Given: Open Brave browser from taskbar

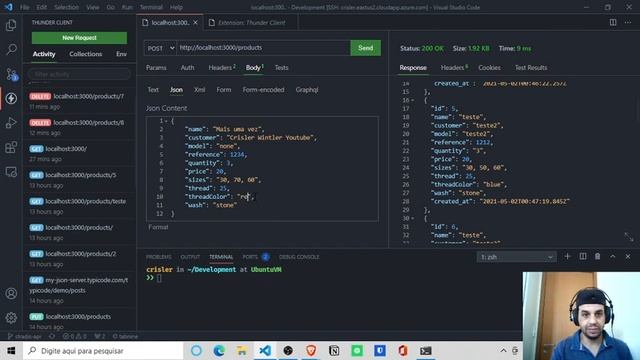Looking at the screenshot, I should point(311,350).
